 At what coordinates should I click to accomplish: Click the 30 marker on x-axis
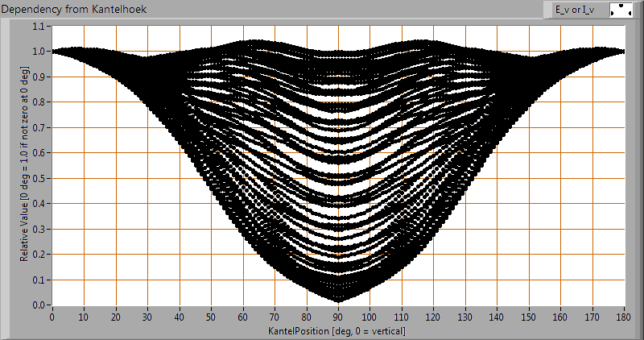[147, 318]
